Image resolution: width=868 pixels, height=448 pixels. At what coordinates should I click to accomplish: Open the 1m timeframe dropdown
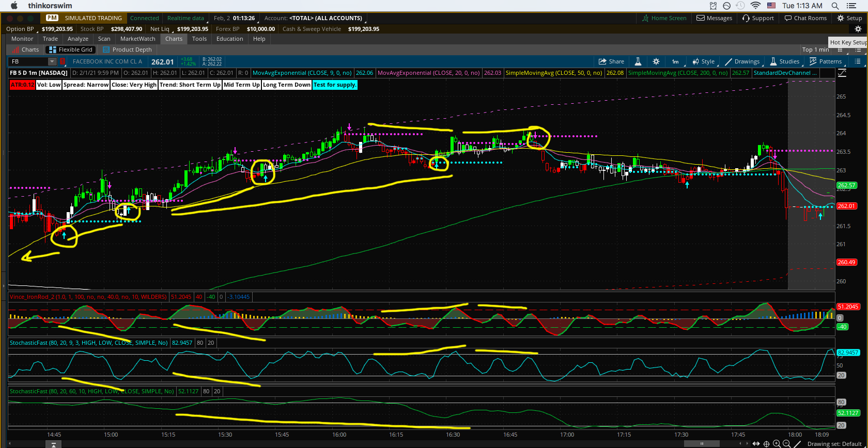point(675,61)
